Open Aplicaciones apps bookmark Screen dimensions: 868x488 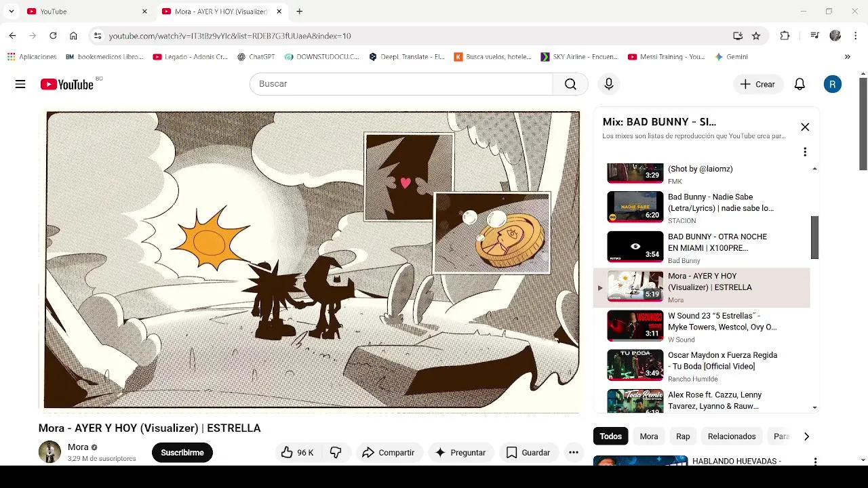point(32,57)
